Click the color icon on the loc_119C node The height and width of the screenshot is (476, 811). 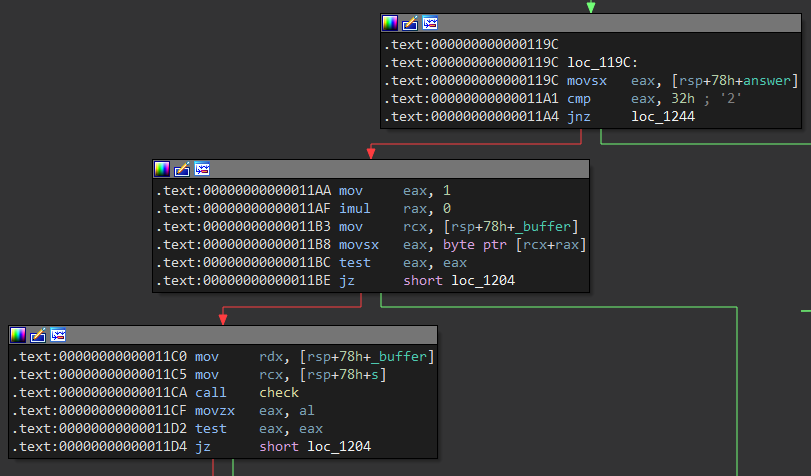pyautogui.click(x=389, y=23)
